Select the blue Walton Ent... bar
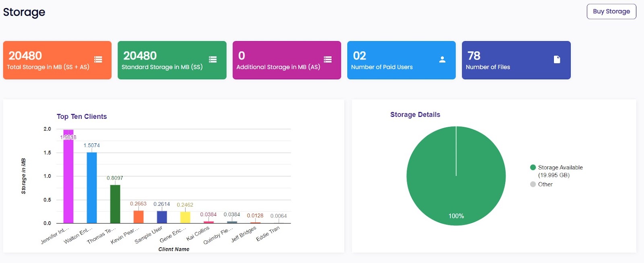The width and height of the screenshot is (644, 263). coord(92,188)
